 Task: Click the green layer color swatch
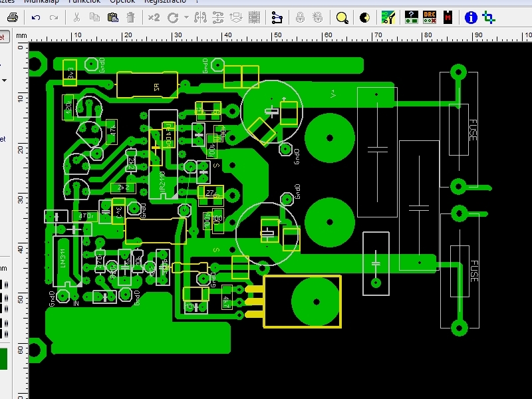[x=3, y=359]
